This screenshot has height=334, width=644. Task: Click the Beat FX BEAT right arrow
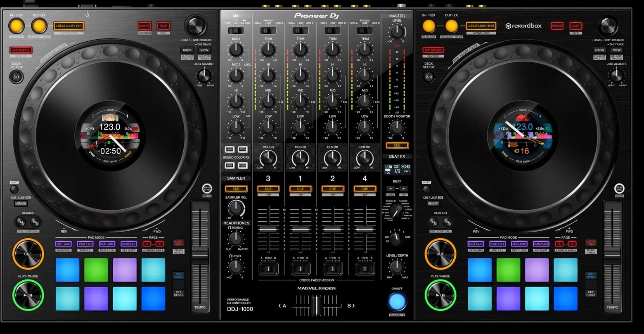point(403,188)
